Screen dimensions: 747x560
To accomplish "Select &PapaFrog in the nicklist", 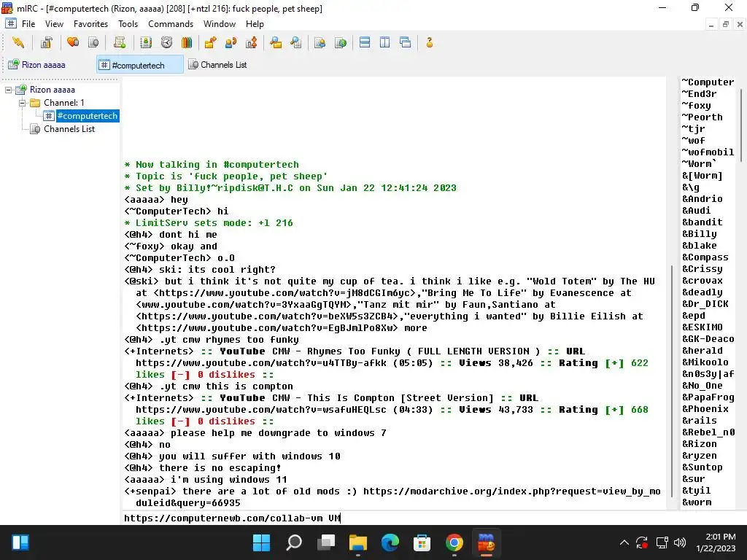I will 708,397.
